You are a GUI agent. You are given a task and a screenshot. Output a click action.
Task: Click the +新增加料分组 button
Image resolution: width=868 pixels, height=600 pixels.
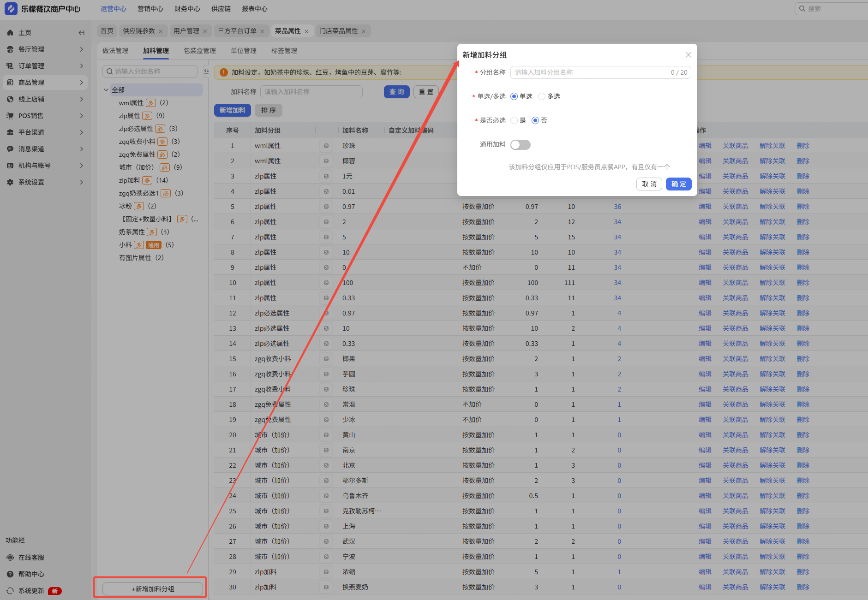click(x=153, y=589)
